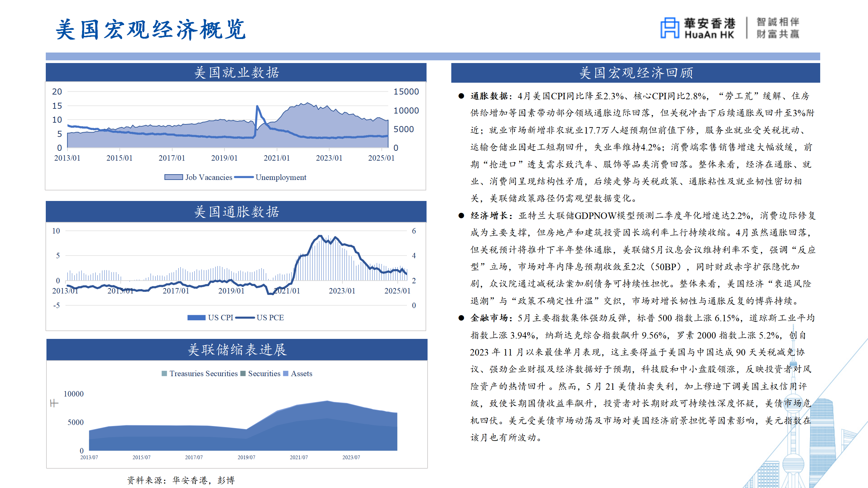Click the Unemployment legend line marker
This screenshot has height=488, width=868.
[244, 177]
